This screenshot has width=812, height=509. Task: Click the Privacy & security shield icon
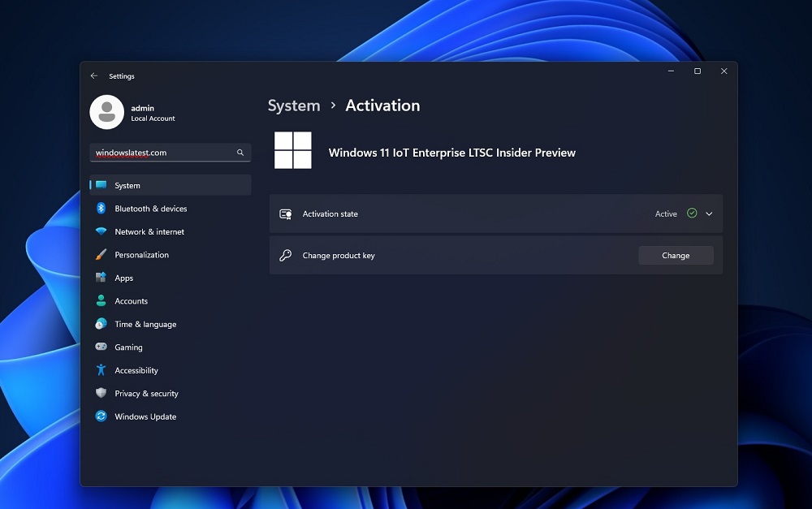[100, 393]
